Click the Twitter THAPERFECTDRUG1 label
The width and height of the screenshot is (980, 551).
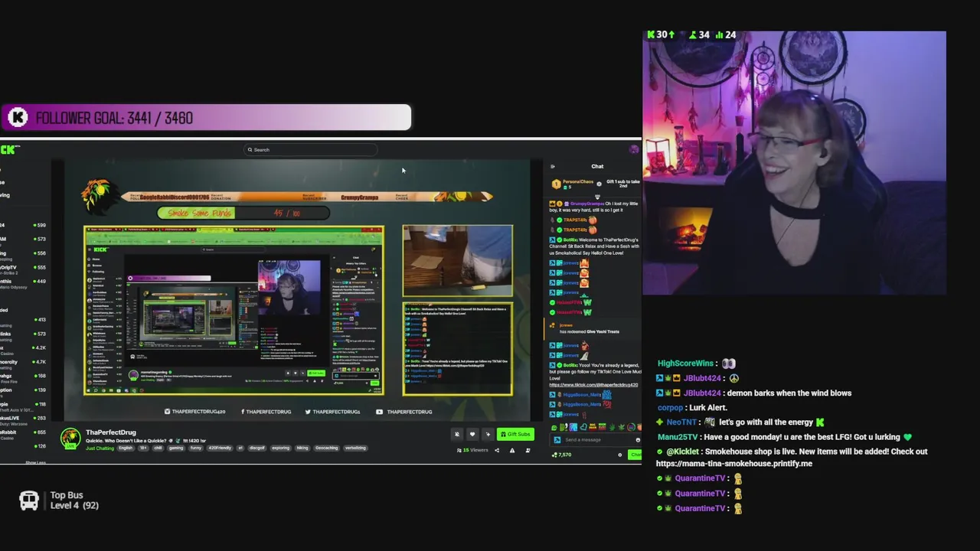click(333, 412)
